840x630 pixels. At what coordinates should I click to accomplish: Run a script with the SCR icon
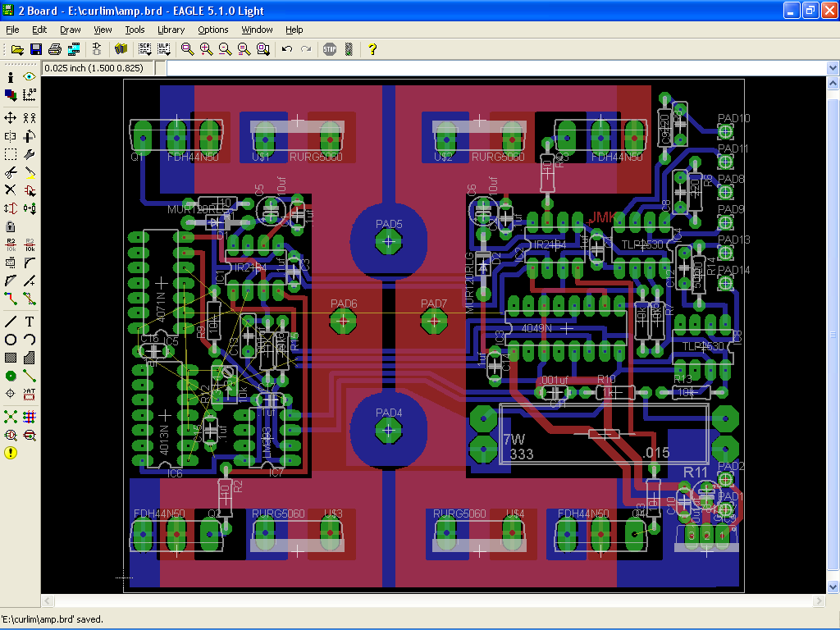click(144, 49)
